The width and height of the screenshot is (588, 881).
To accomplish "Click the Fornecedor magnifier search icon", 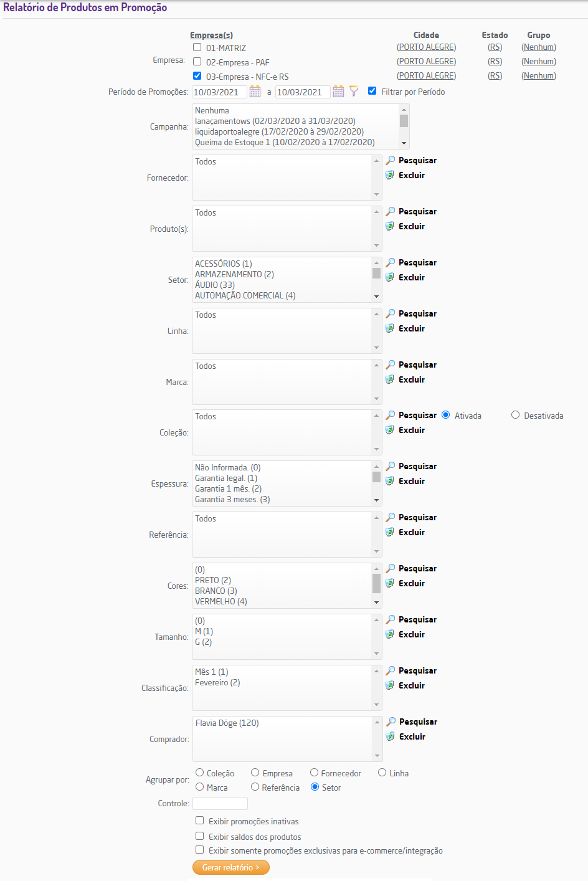I will pyautogui.click(x=391, y=160).
